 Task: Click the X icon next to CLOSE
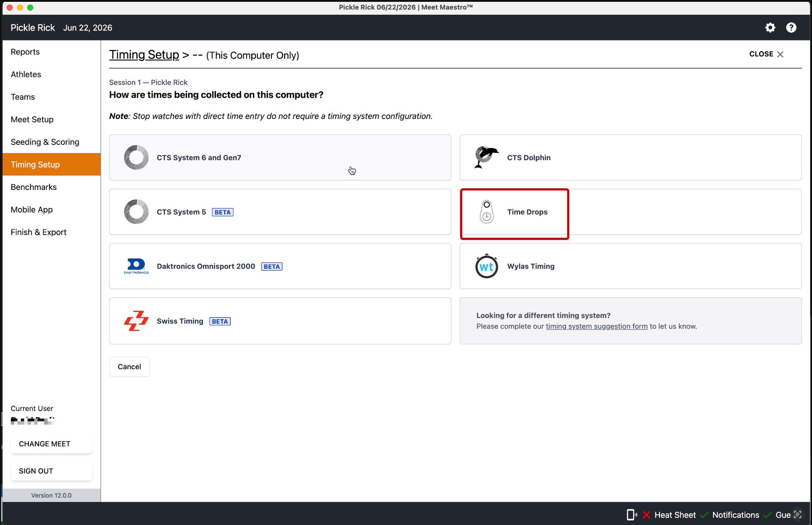pos(780,54)
